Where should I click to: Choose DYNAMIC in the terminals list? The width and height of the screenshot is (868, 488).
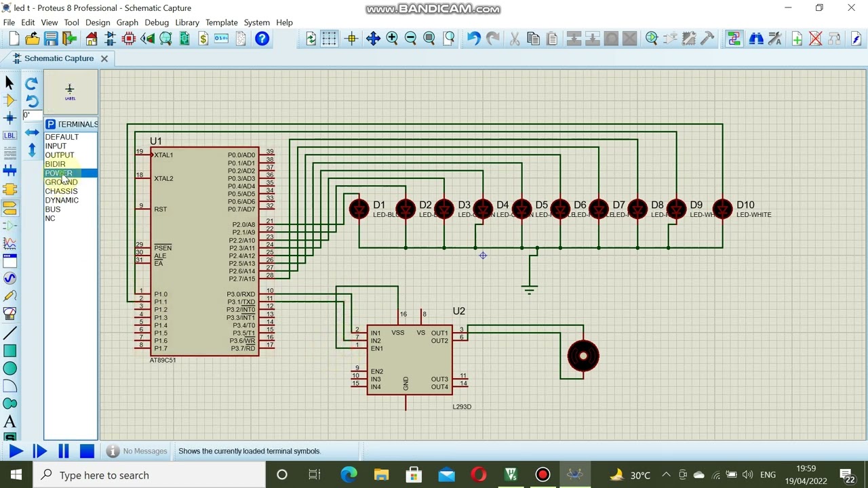point(62,200)
